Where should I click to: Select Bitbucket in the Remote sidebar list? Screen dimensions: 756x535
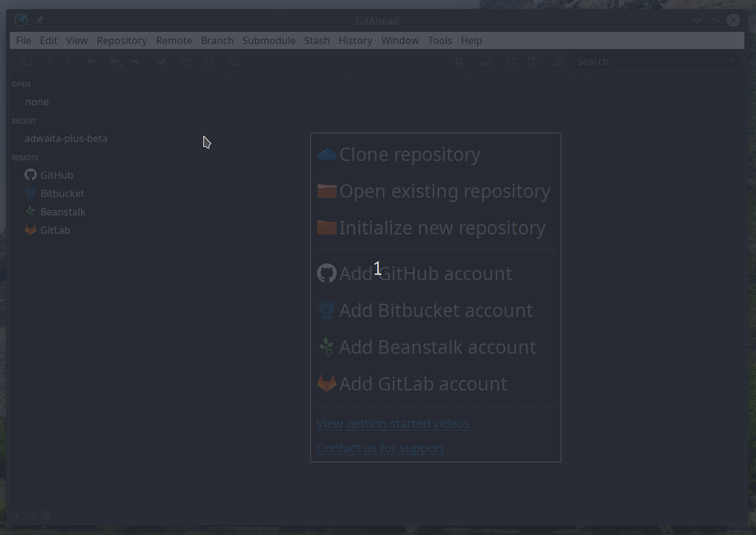click(62, 193)
